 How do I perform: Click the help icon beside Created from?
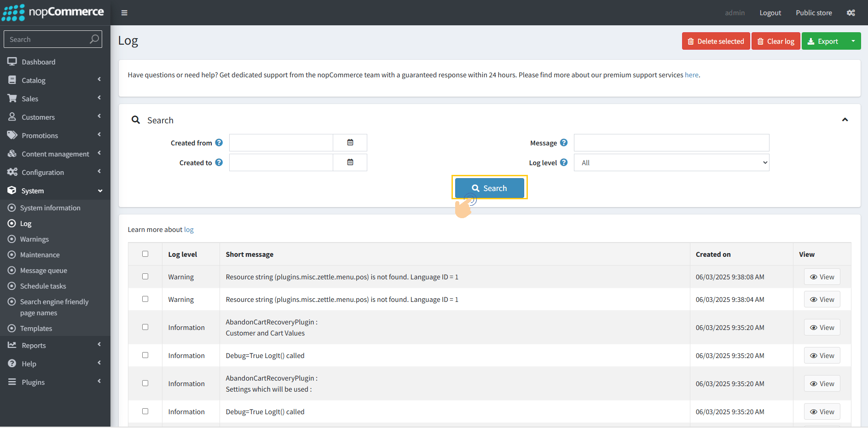219,143
